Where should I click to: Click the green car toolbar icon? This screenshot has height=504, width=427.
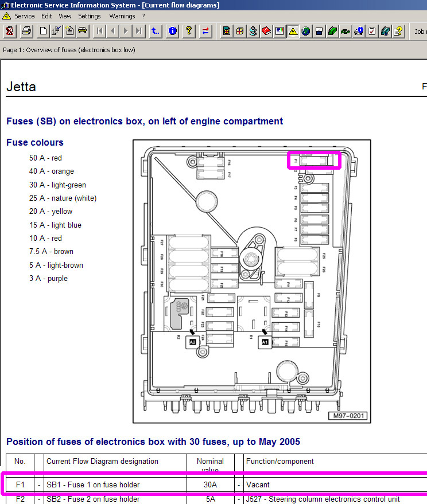coord(345,31)
